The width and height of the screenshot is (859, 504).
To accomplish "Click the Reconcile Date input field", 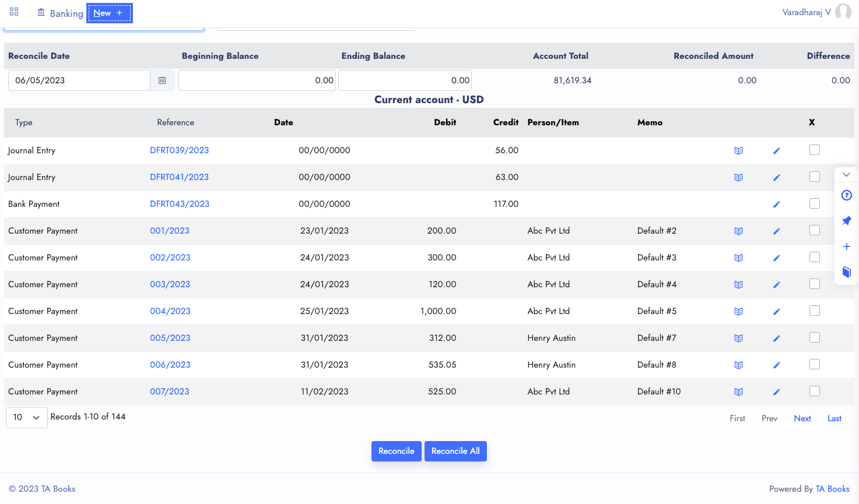I will (79, 80).
